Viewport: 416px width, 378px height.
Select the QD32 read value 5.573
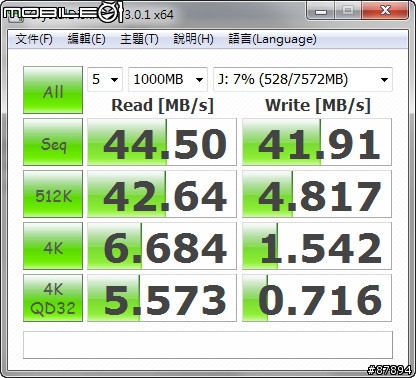point(162,298)
